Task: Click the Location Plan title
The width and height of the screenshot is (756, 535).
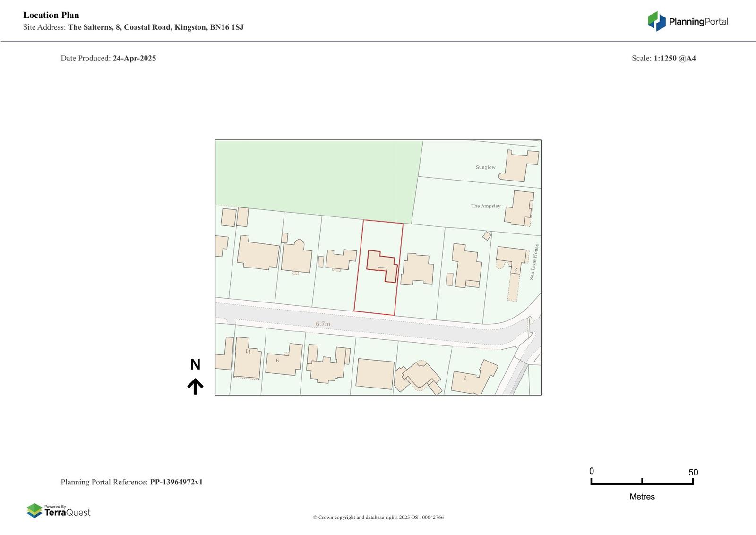Action: pos(51,15)
